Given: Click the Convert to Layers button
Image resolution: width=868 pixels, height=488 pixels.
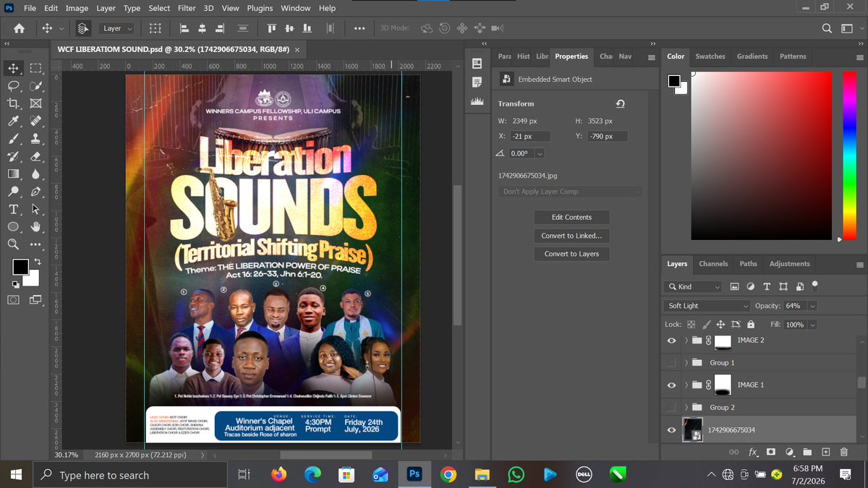Looking at the screenshot, I should tap(571, 254).
